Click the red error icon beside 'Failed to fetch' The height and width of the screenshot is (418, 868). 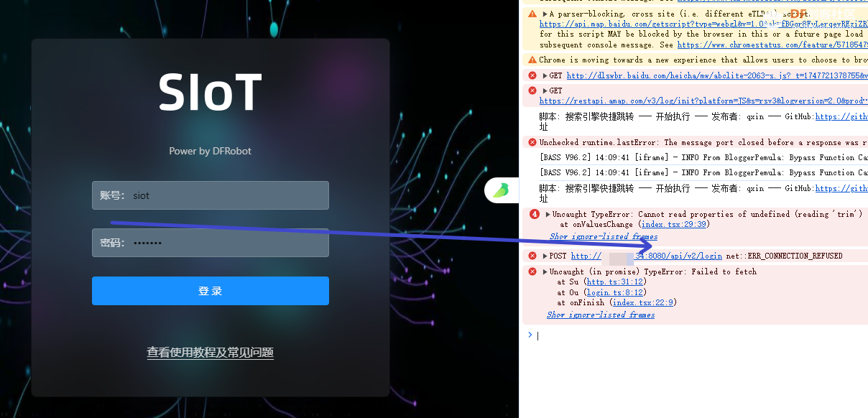pos(532,271)
